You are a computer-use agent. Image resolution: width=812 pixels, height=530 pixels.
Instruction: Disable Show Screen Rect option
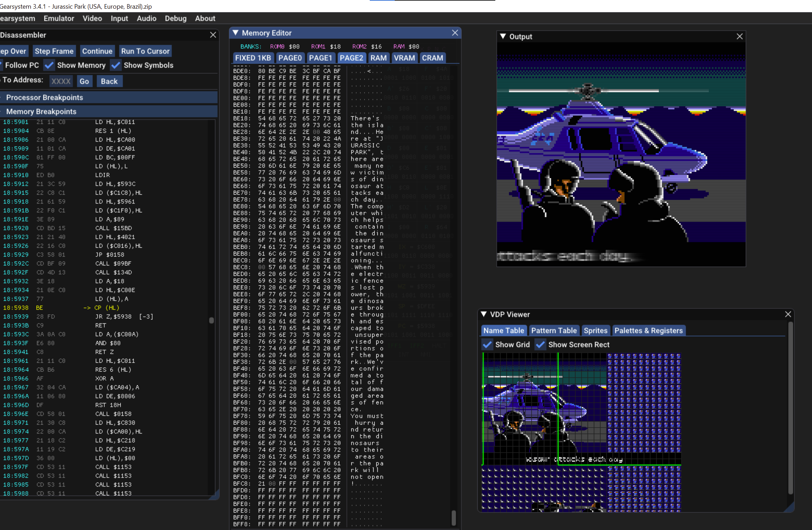point(540,344)
